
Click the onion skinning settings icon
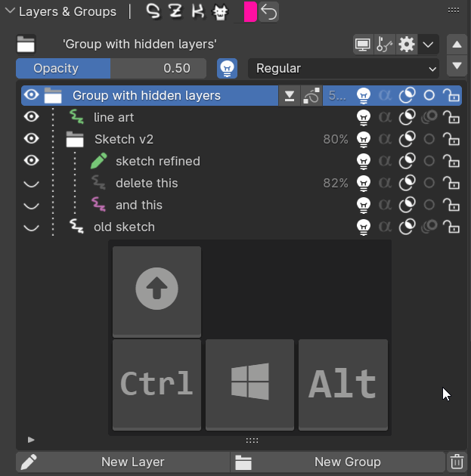(385, 45)
